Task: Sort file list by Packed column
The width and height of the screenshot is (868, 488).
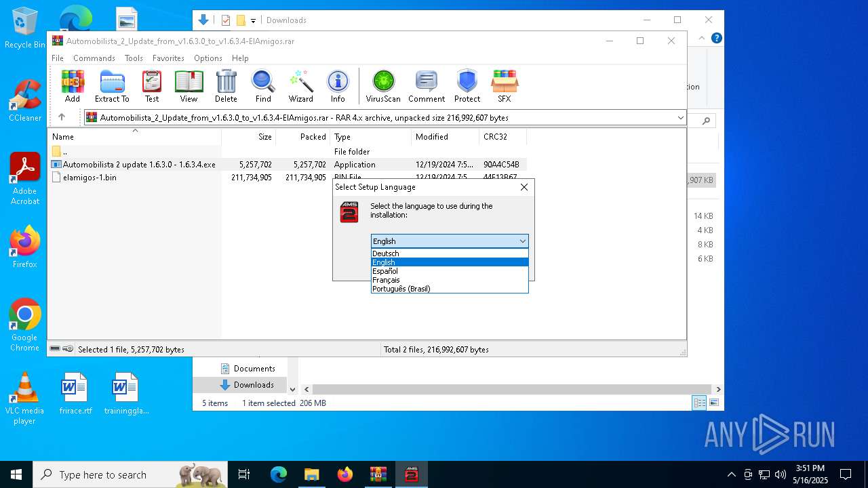Action: 303,137
